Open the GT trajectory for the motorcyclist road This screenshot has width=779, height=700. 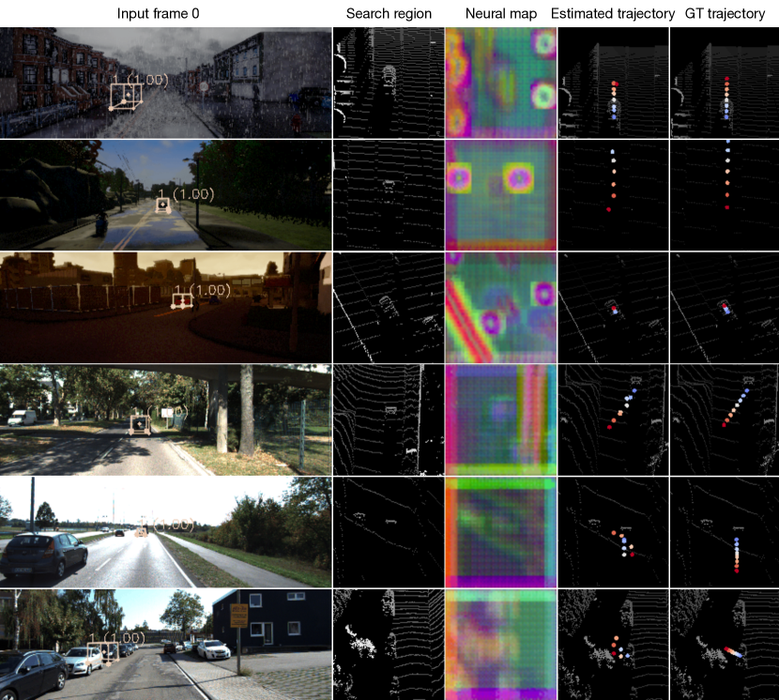(x=725, y=195)
